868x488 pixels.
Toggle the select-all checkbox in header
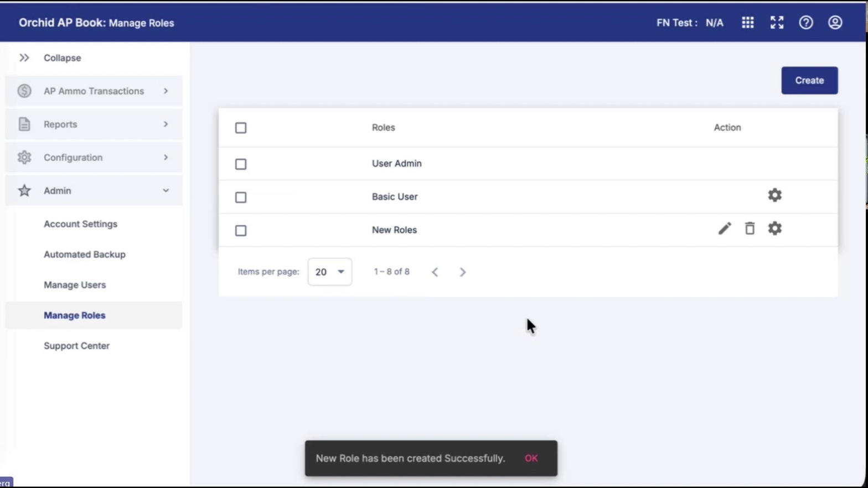pos(240,128)
